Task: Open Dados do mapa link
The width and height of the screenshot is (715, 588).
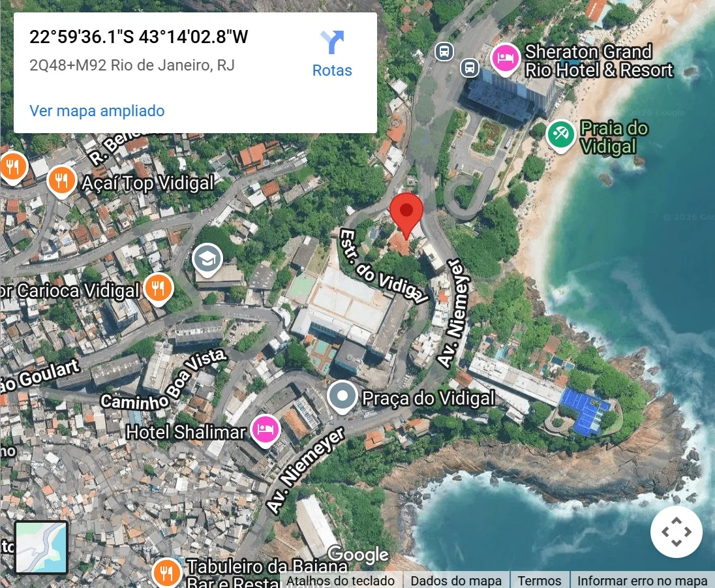Action: point(456,581)
